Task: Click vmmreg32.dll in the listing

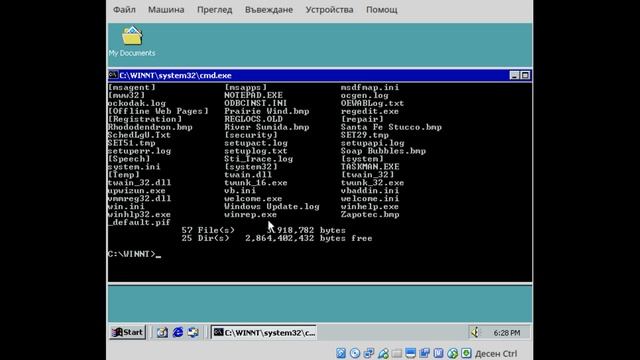Action: tap(139, 199)
